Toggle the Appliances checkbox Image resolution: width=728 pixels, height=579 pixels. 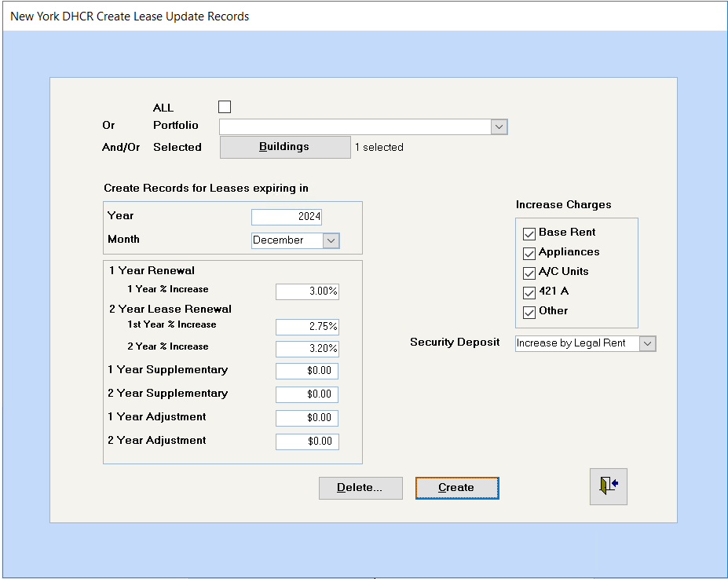pyautogui.click(x=529, y=254)
